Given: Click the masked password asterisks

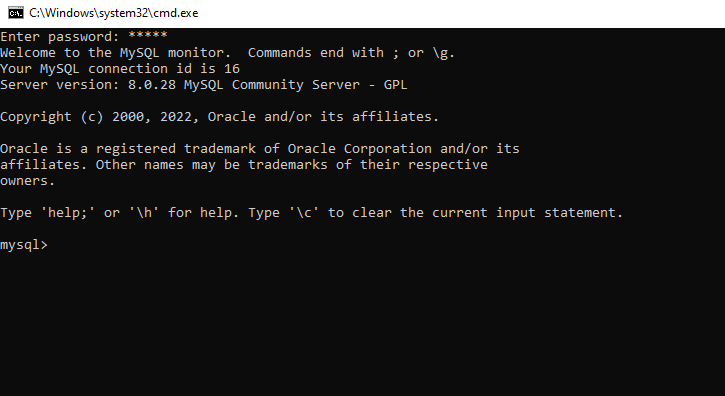Looking at the screenshot, I should pyautogui.click(x=148, y=36).
